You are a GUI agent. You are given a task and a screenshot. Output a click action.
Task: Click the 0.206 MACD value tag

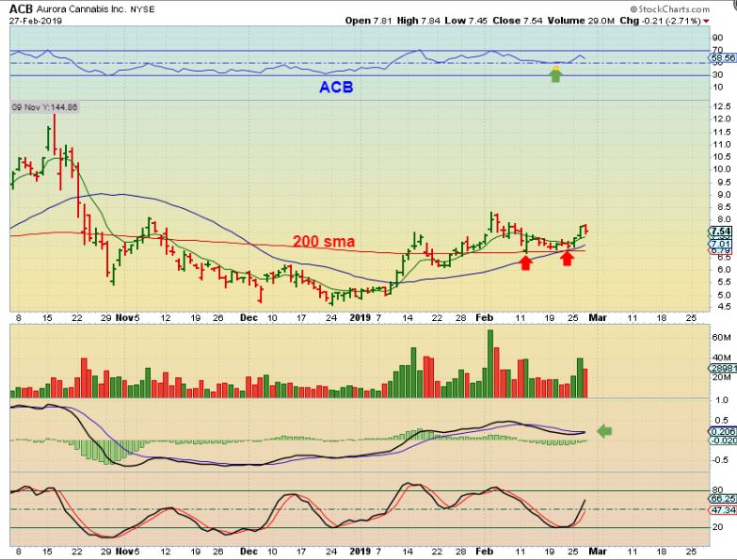[722, 432]
